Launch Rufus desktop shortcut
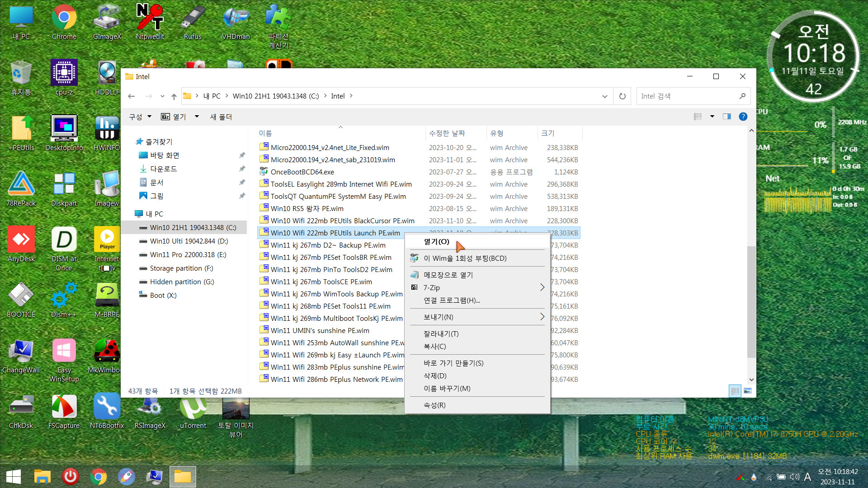 click(x=193, y=23)
